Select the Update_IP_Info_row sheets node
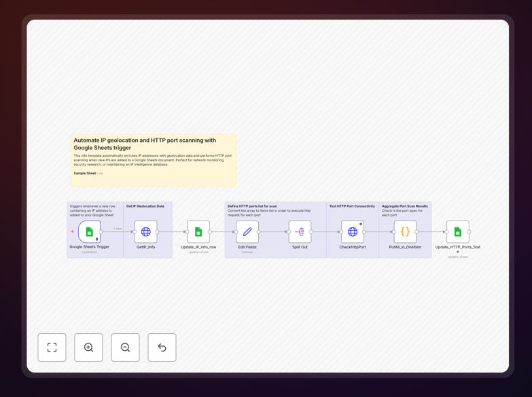The width and height of the screenshot is (532, 397). (198, 232)
